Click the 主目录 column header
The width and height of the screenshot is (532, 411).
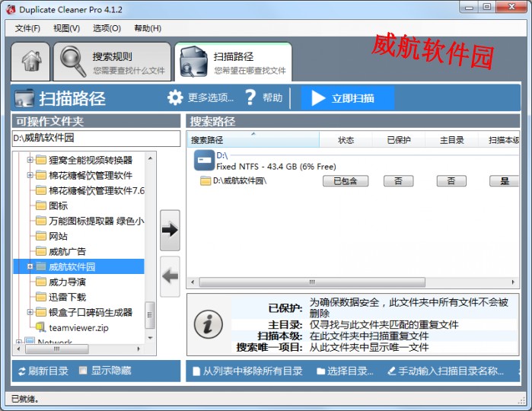click(x=451, y=140)
